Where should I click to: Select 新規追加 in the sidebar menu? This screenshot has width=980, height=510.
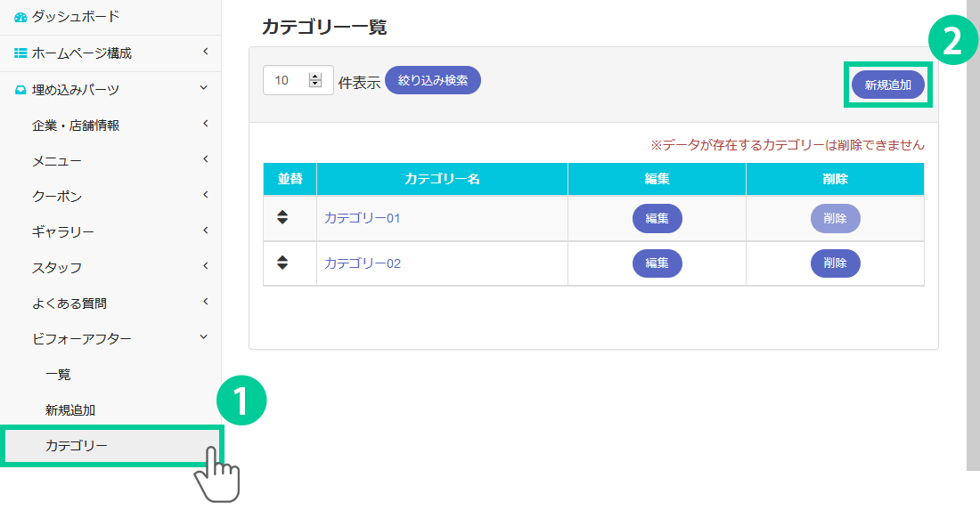click(x=70, y=410)
